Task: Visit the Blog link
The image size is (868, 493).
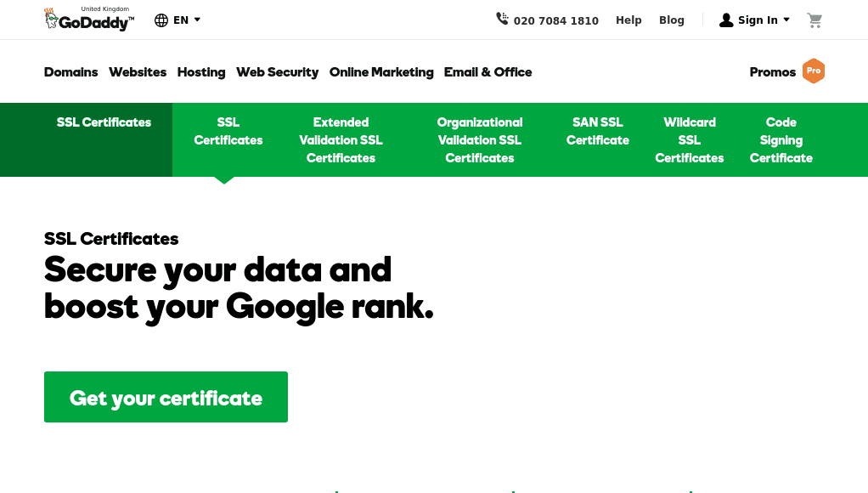Action: click(672, 20)
